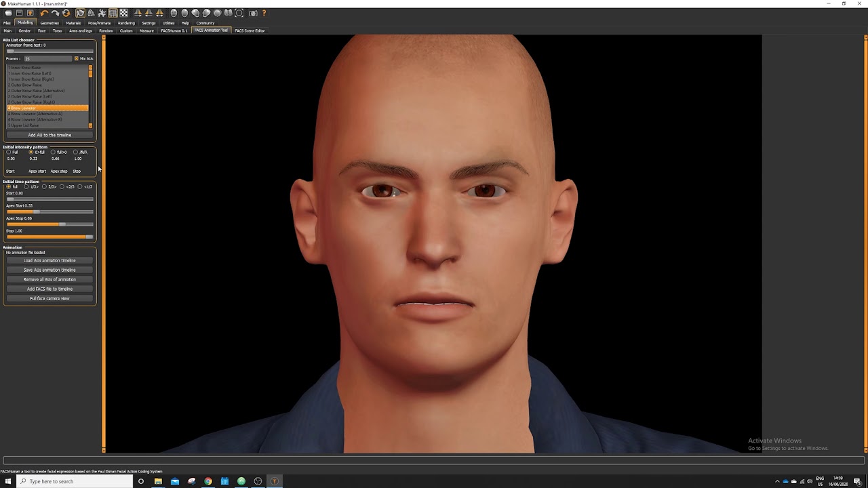Click the Save toolbar icon
The height and width of the screenshot is (488, 868).
click(x=20, y=13)
